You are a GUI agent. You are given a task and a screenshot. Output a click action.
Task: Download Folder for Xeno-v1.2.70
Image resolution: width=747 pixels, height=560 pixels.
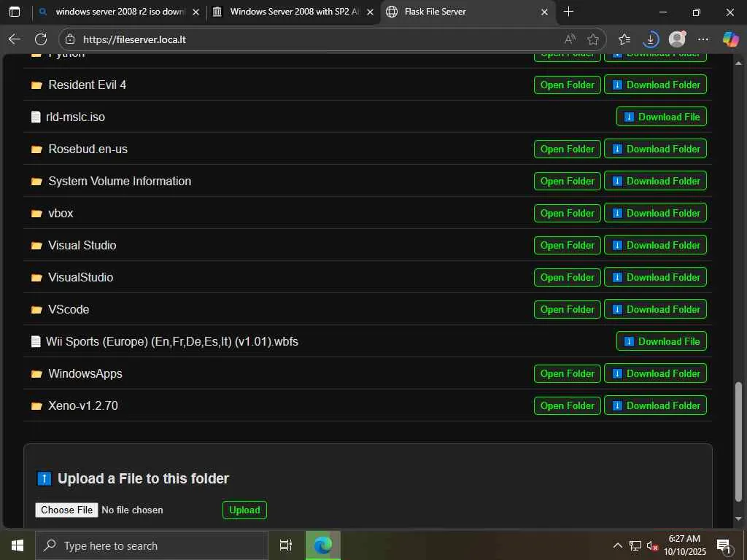pyautogui.click(x=655, y=405)
